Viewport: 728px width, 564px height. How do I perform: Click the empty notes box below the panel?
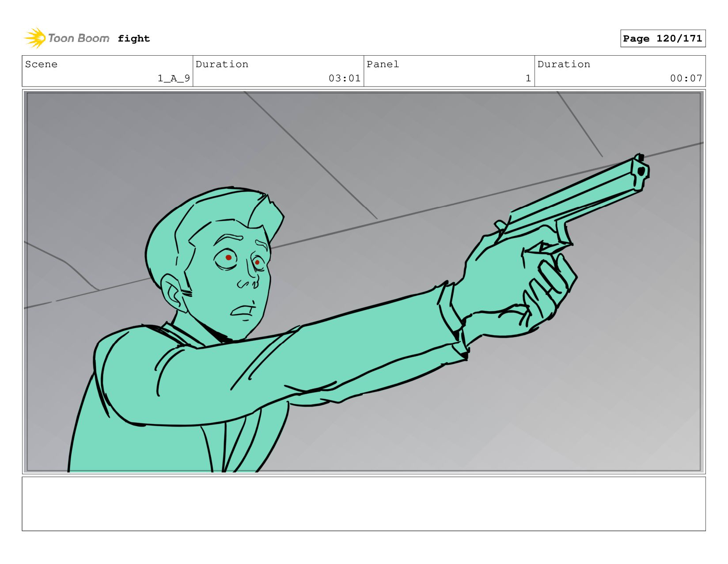(364, 503)
